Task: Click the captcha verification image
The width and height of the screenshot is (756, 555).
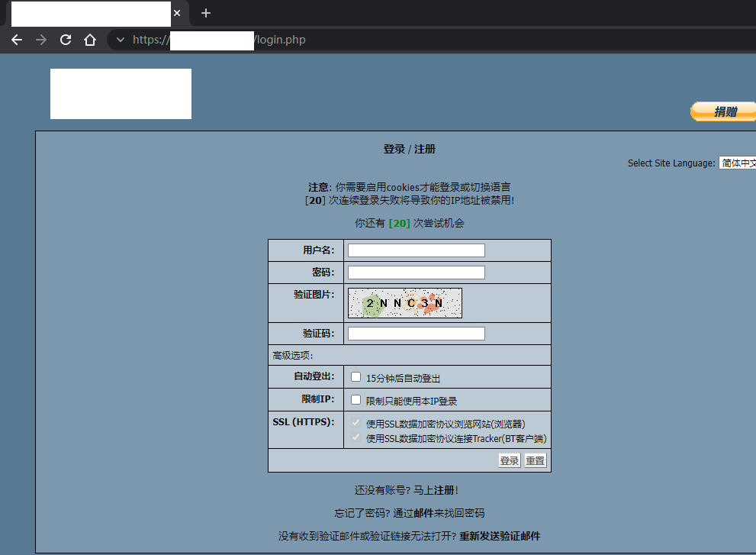Action: pos(404,303)
